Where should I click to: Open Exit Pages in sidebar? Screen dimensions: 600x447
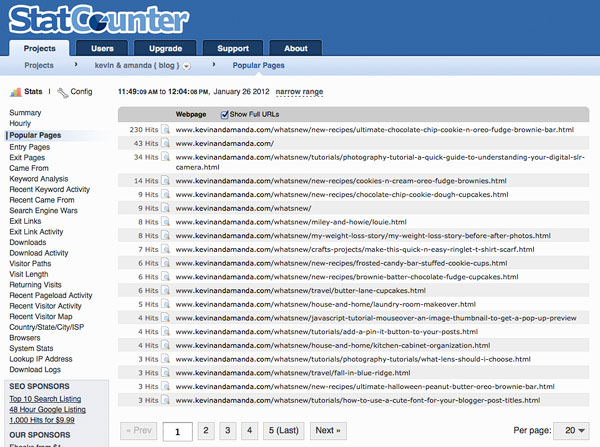pos(27,158)
